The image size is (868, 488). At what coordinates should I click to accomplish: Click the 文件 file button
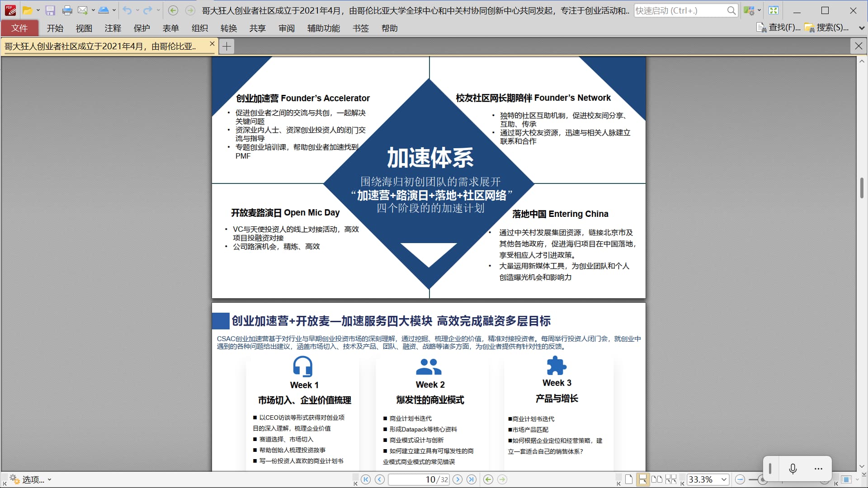[x=19, y=28]
